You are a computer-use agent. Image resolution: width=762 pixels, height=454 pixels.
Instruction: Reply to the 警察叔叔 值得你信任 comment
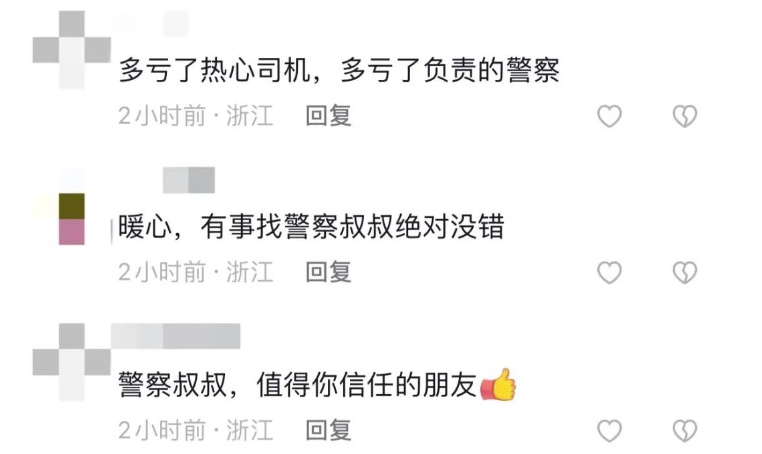click(x=329, y=431)
